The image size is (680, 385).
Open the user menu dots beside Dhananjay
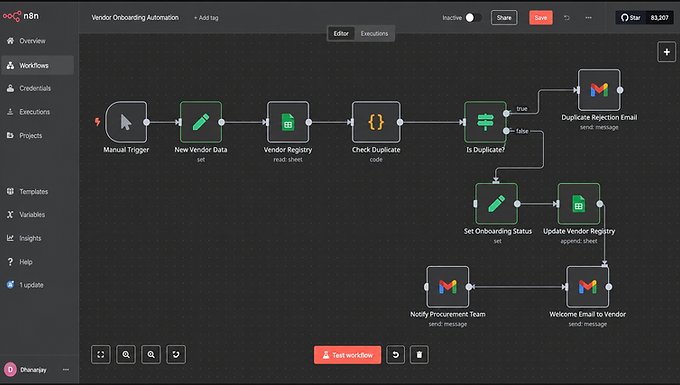click(66, 370)
